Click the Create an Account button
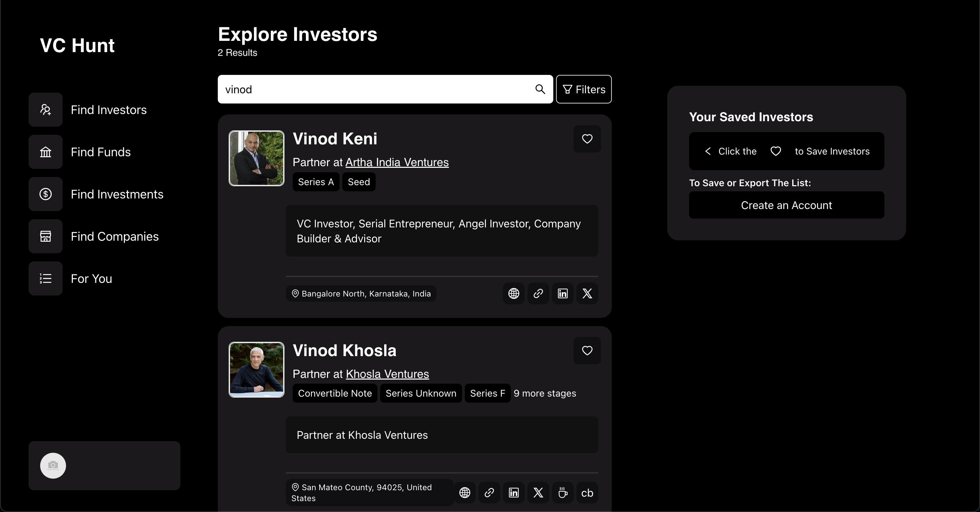The image size is (980, 512). (x=786, y=205)
